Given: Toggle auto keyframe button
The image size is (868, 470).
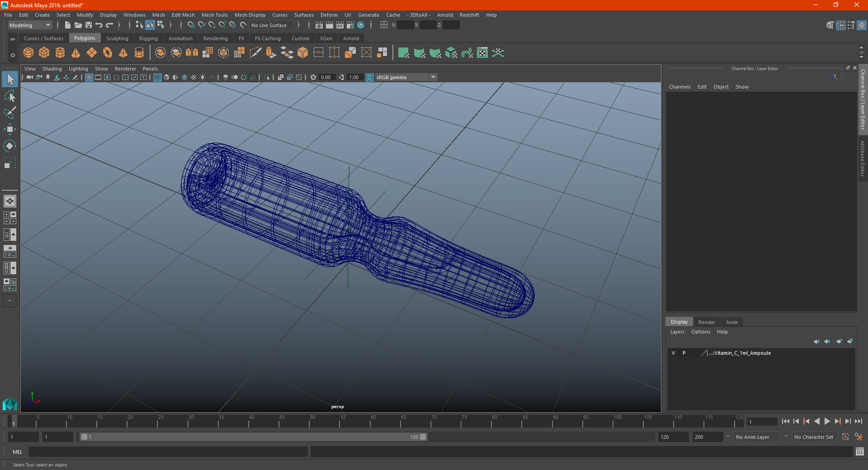Looking at the screenshot, I should coord(845,437).
